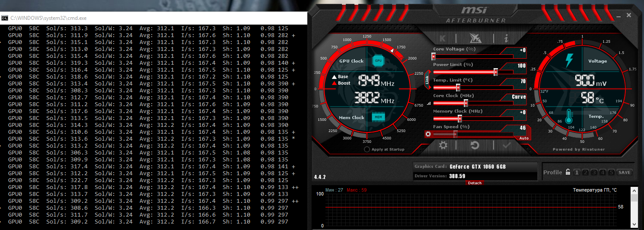Click the monitor graph vertical scrollbar

click(634, 207)
